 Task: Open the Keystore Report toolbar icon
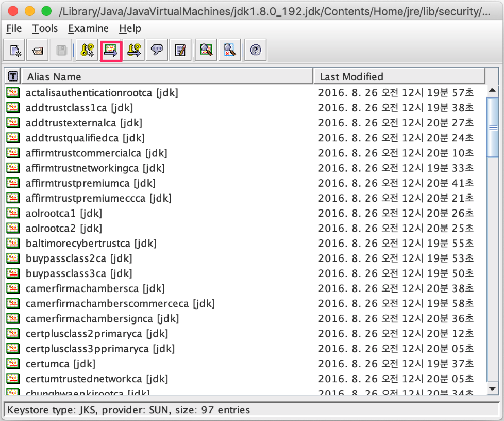pos(180,50)
